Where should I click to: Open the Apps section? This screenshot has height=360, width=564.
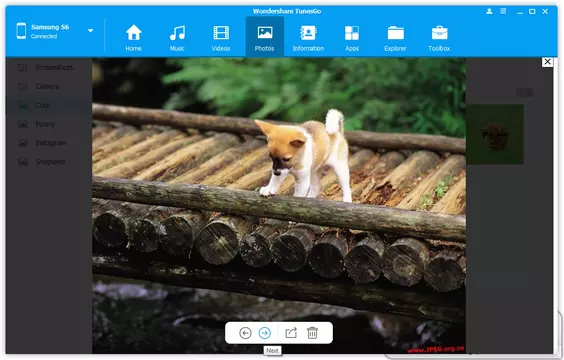(x=352, y=38)
